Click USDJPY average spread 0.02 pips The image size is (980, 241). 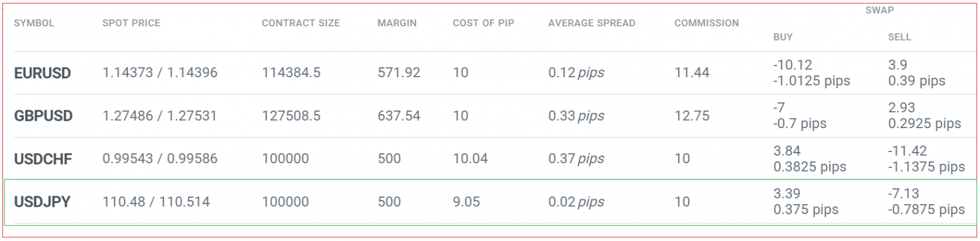[576, 202]
